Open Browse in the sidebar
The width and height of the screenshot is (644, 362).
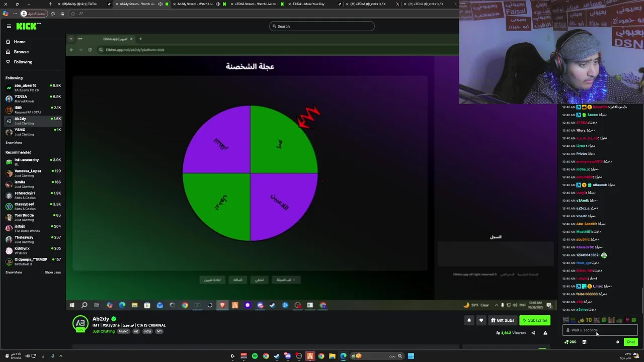coord(21,52)
